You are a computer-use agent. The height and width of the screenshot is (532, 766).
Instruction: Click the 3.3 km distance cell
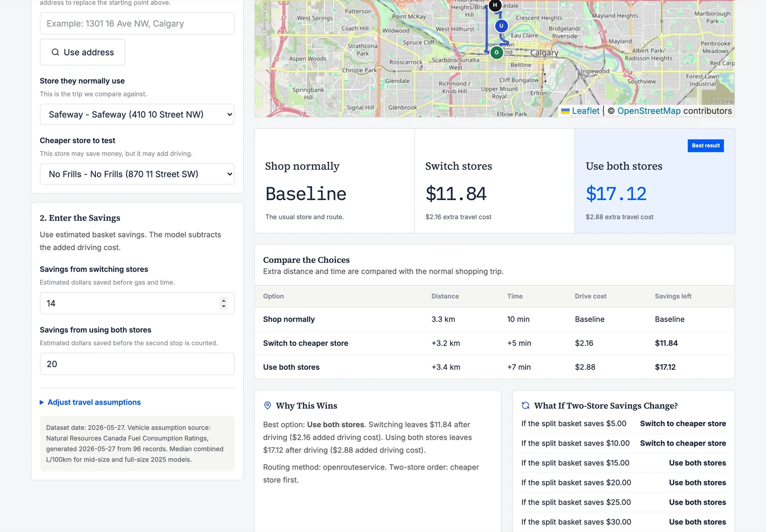tap(443, 319)
